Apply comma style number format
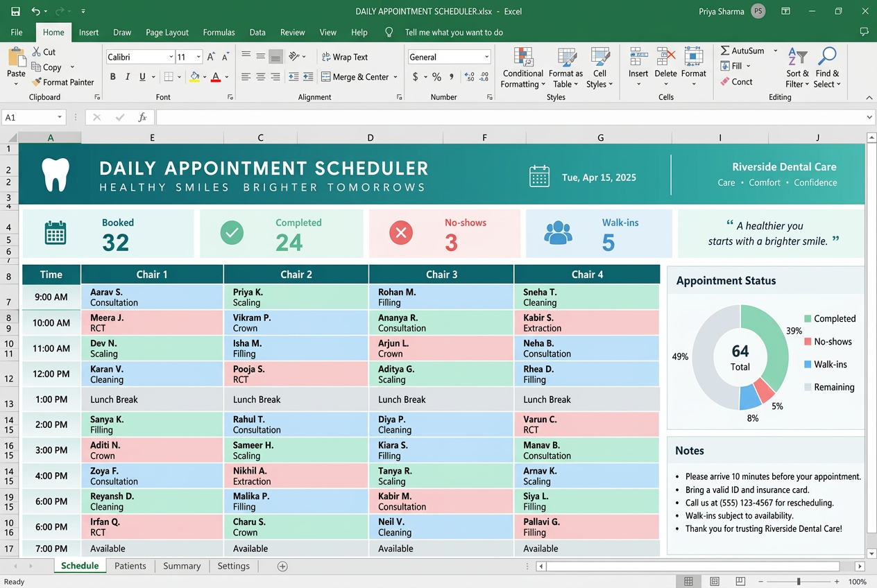Image resolution: width=877 pixels, height=588 pixels. tap(452, 77)
